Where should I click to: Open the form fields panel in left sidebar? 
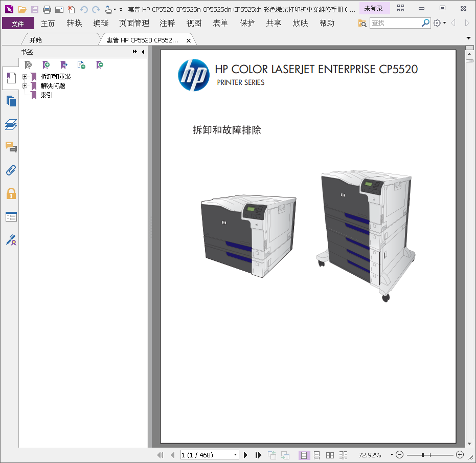(x=11, y=216)
